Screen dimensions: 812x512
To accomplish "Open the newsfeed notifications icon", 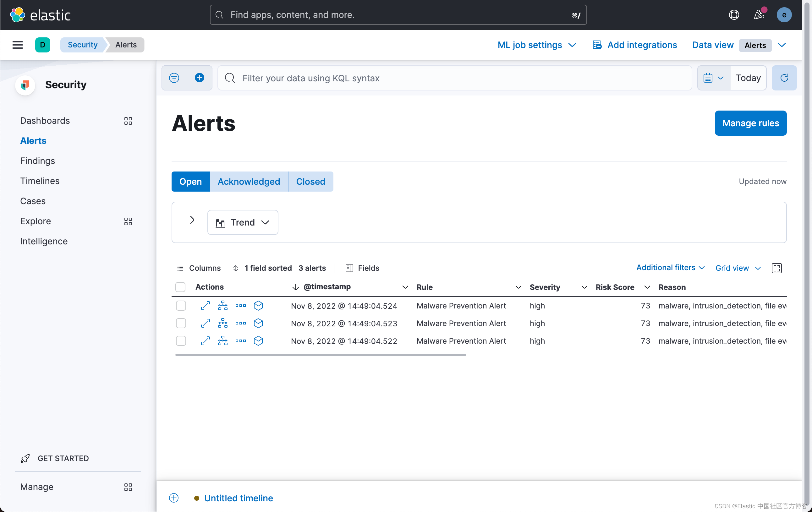I will point(759,15).
